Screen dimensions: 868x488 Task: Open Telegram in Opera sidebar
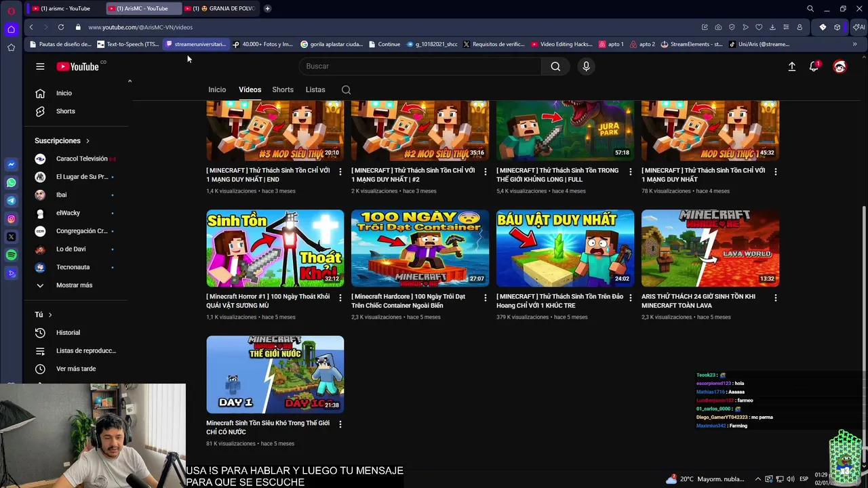click(11, 201)
